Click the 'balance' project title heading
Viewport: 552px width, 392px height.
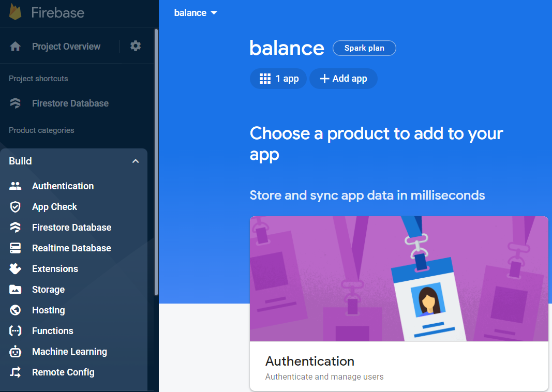tap(287, 48)
